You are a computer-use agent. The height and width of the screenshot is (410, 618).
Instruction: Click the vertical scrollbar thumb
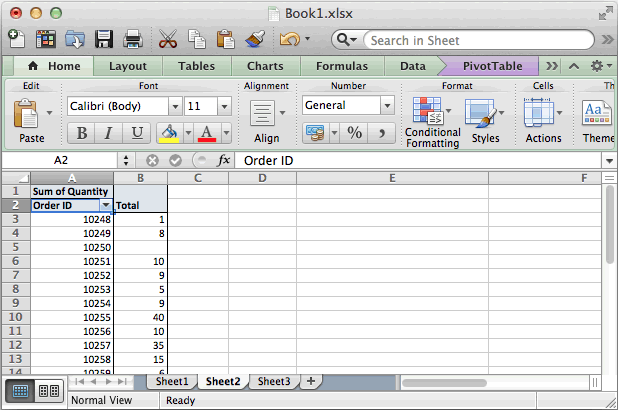pos(610,225)
